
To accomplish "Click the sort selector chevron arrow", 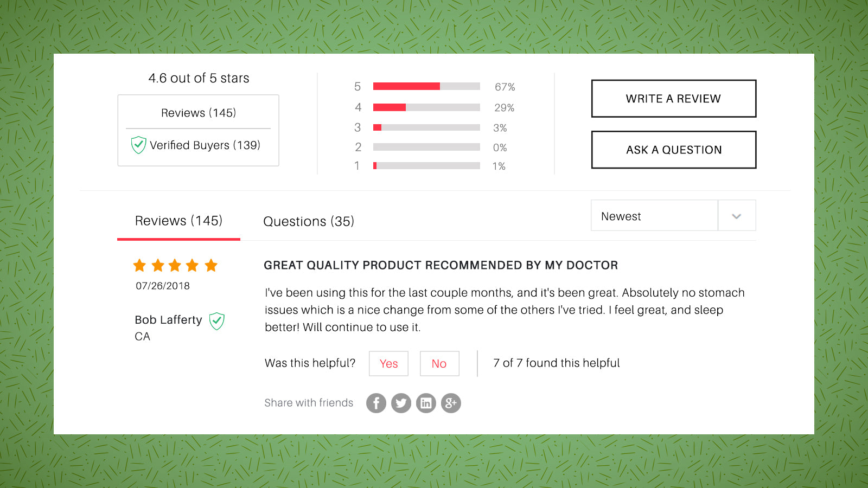I will [737, 215].
